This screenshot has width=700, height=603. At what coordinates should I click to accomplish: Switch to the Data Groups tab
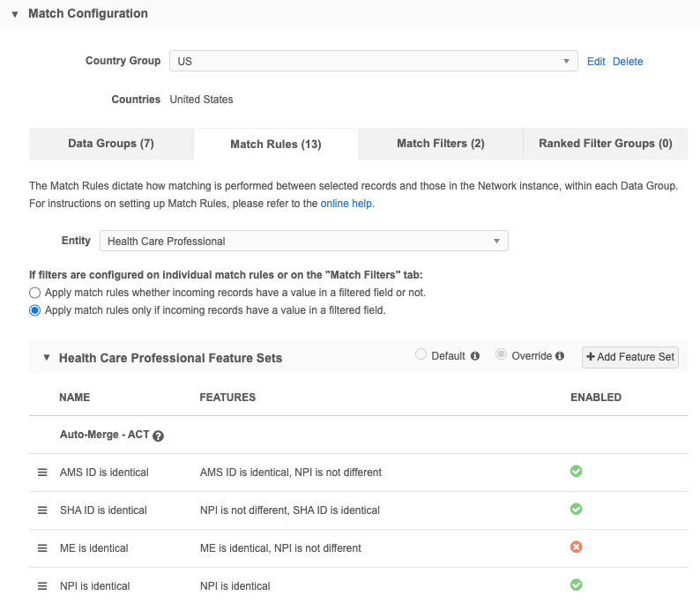[111, 144]
